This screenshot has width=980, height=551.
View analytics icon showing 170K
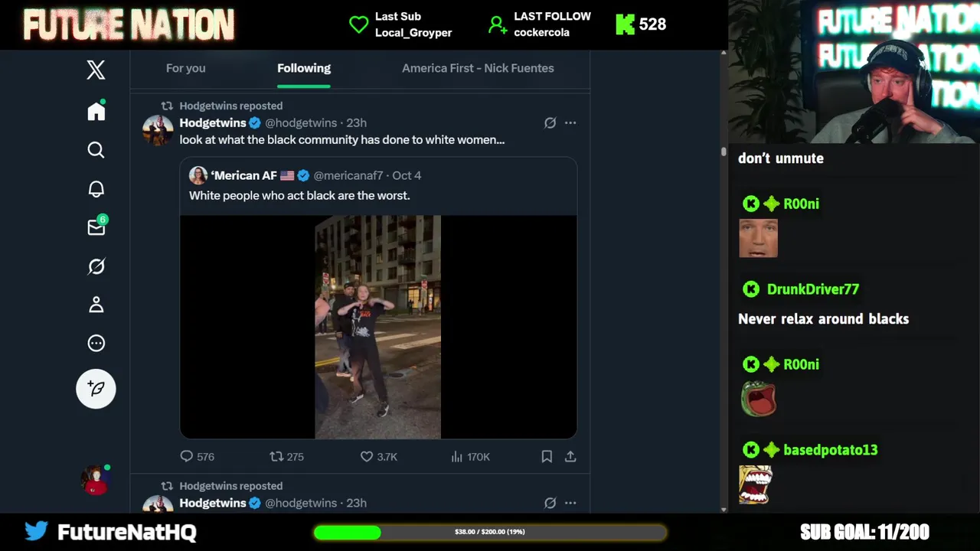tap(457, 456)
